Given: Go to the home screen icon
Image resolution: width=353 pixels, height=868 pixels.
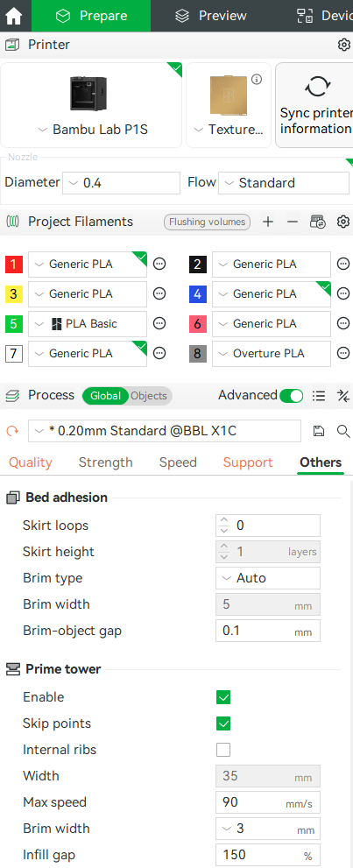Looking at the screenshot, I should (13, 16).
